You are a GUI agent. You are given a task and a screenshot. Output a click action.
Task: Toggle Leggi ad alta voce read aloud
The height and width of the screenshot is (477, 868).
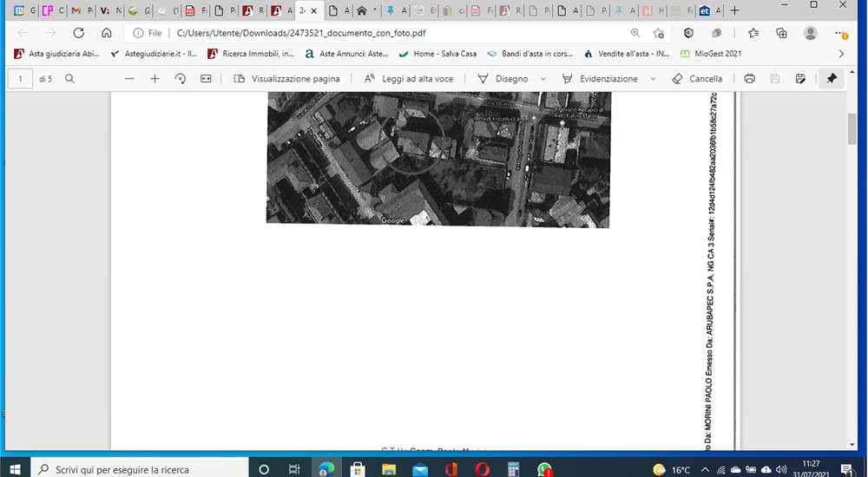point(409,79)
